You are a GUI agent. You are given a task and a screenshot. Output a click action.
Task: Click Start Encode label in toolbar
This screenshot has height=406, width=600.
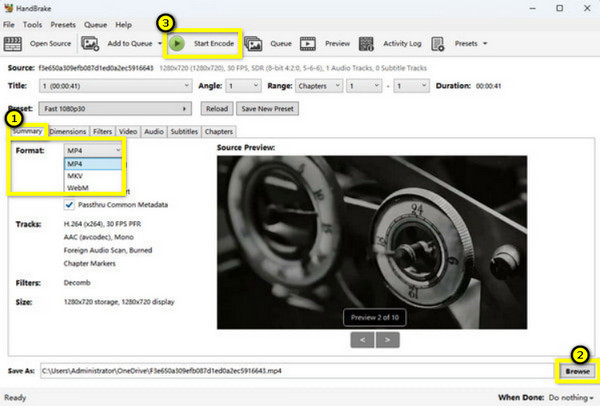(214, 44)
